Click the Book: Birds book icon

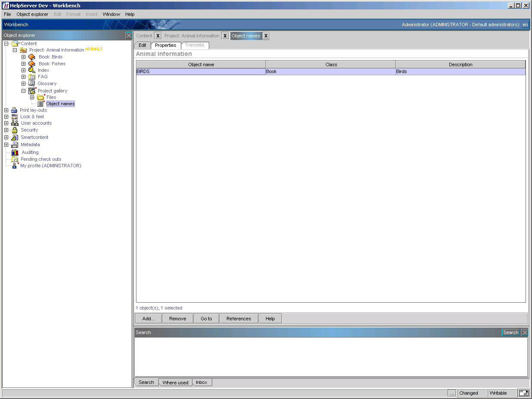tap(32, 57)
